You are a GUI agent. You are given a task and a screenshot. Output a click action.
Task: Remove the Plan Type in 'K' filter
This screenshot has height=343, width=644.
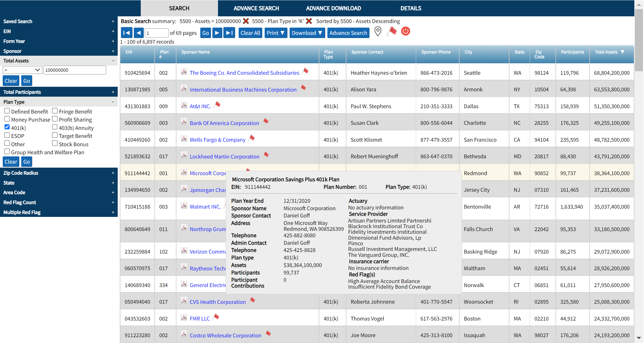(x=309, y=21)
